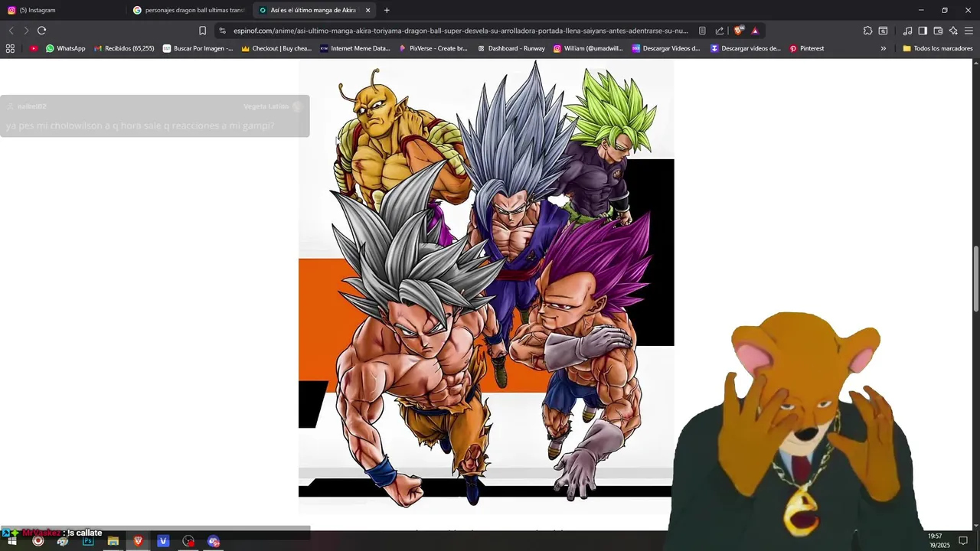Open the paint palette taskbar icon

coord(63,541)
